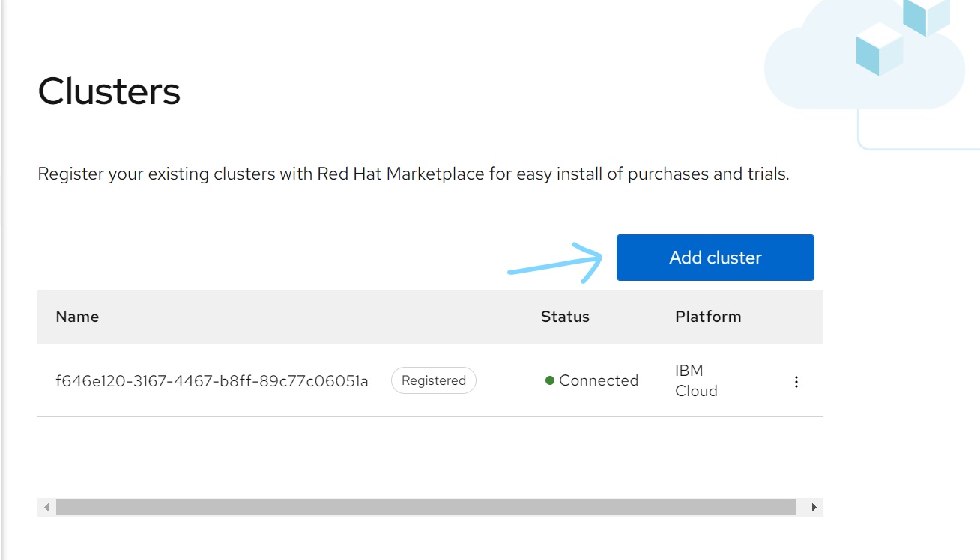
Task: Click the horizontal scrollbar right arrow
Action: [x=814, y=508]
